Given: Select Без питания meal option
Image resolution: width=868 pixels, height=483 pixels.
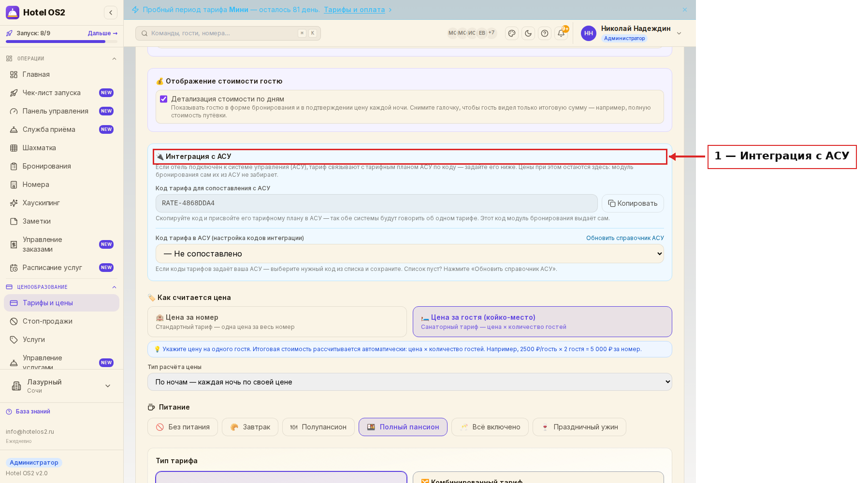Looking at the screenshot, I should [x=183, y=427].
